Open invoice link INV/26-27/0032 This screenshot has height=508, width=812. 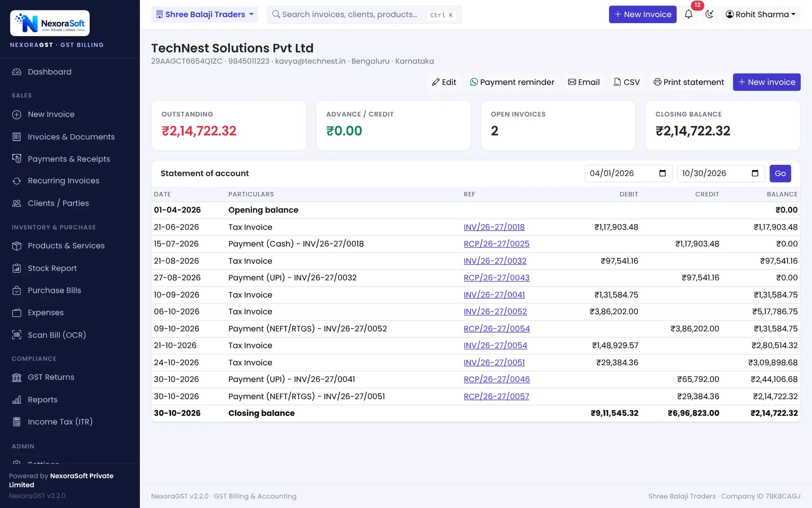(495, 261)
